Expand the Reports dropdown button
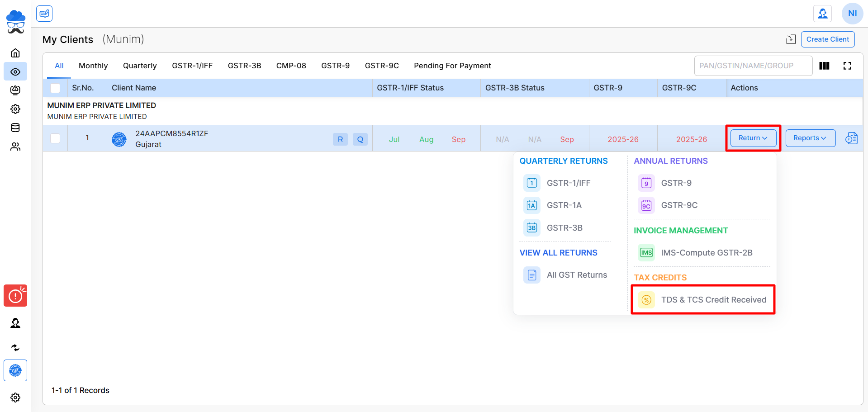Screen dimensions: 868x412 click(810, 138)
